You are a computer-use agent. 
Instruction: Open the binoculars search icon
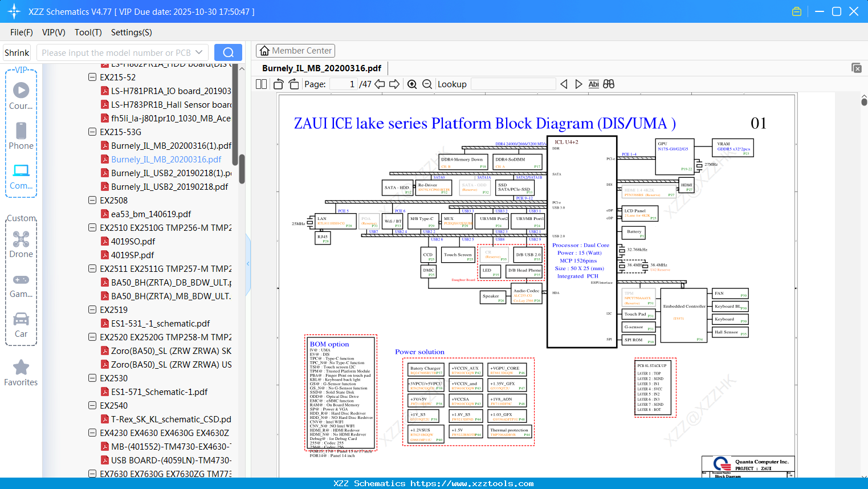coord(609,84)
